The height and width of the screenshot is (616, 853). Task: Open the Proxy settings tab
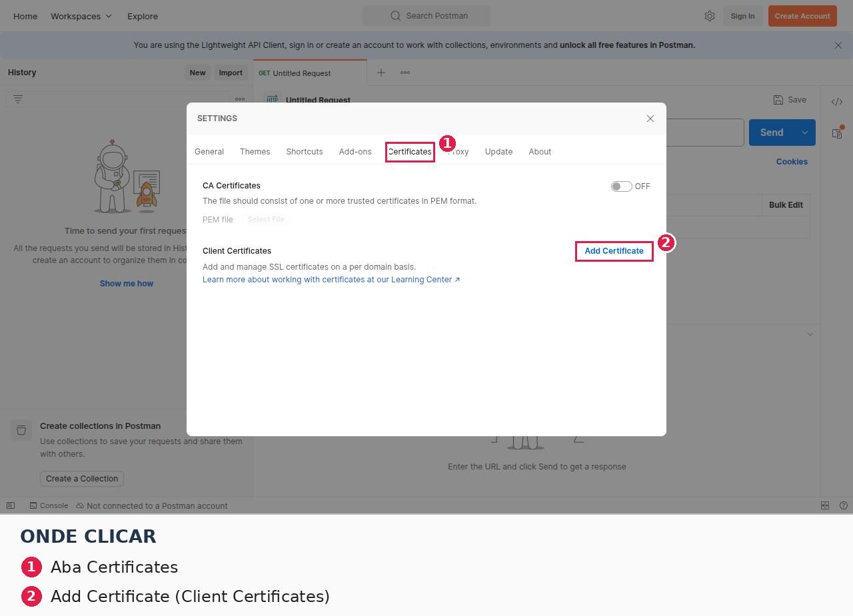(458, 152)
